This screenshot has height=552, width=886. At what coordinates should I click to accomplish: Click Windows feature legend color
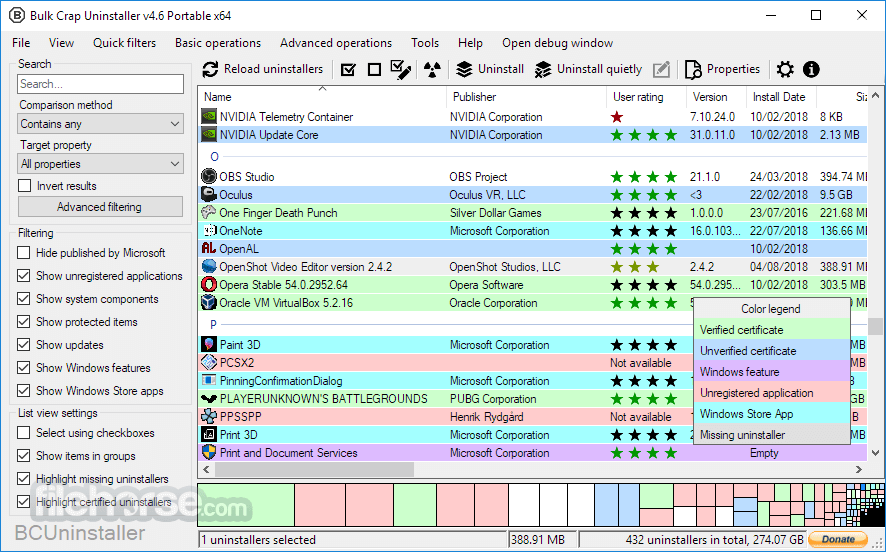771,372
